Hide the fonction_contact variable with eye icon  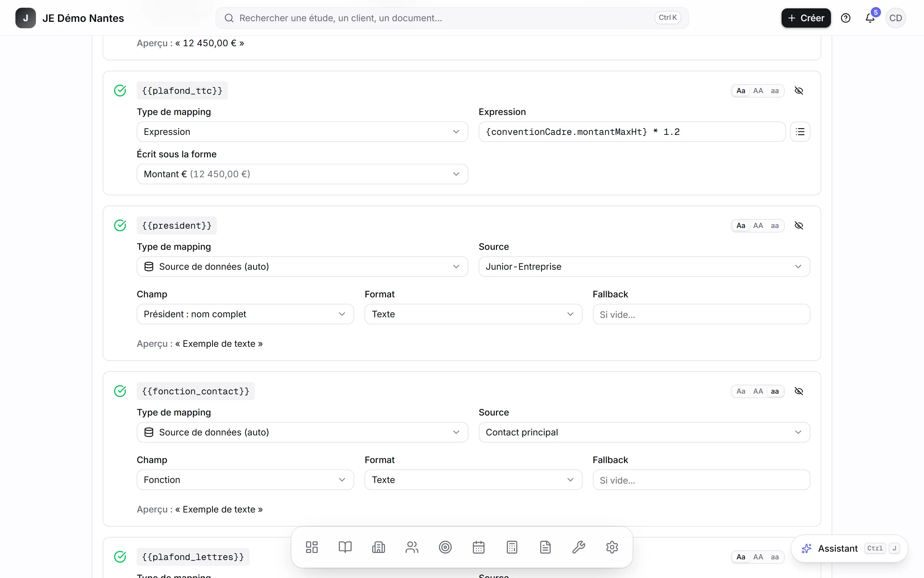click(799, 391)
